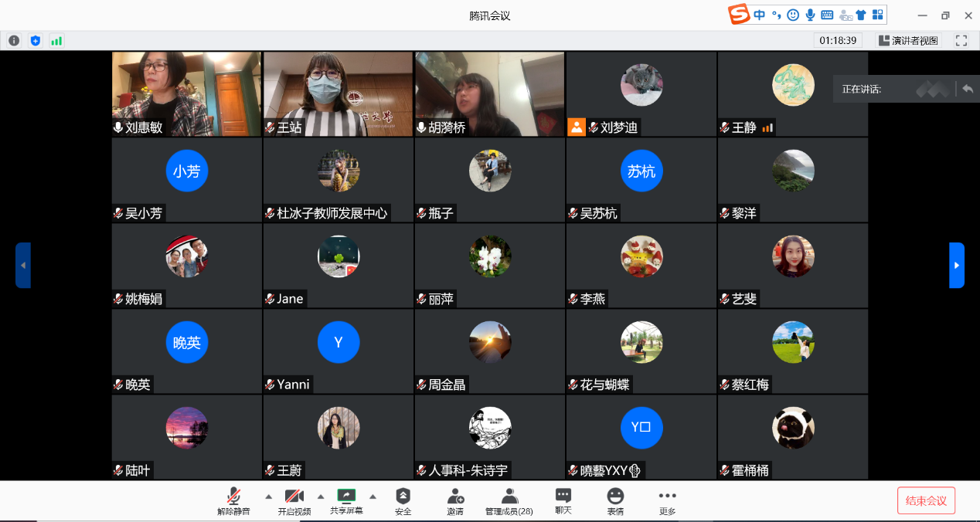The image size is (980, 522).
Task: Open share options arrow beside 共享屏幕
Action: tap(373, 497)
